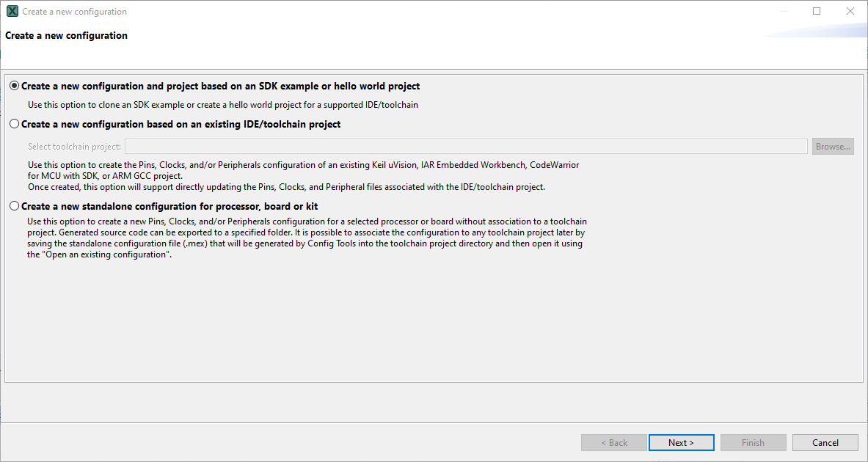
Task: Click the window title bar text
Action: pyautogui.click(x=75, y=12)
